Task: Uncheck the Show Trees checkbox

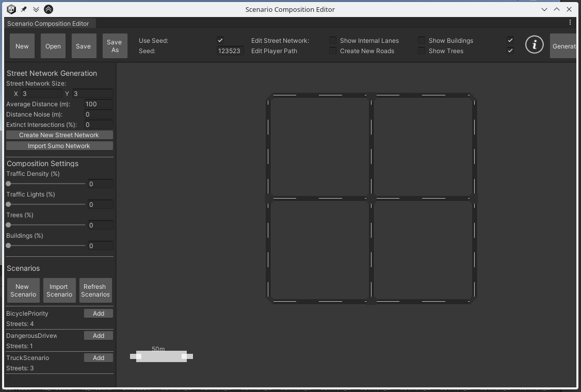Action: click(x=510, y=51)
